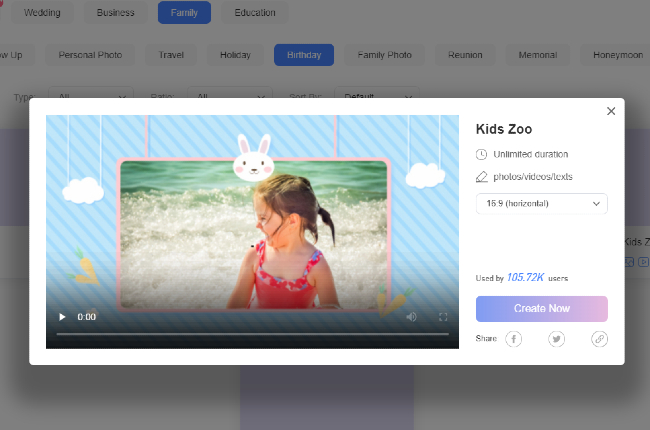Viewport: 650px width, 430px height.
Task: Share the template on Facebook
Action: coord(513,339)
